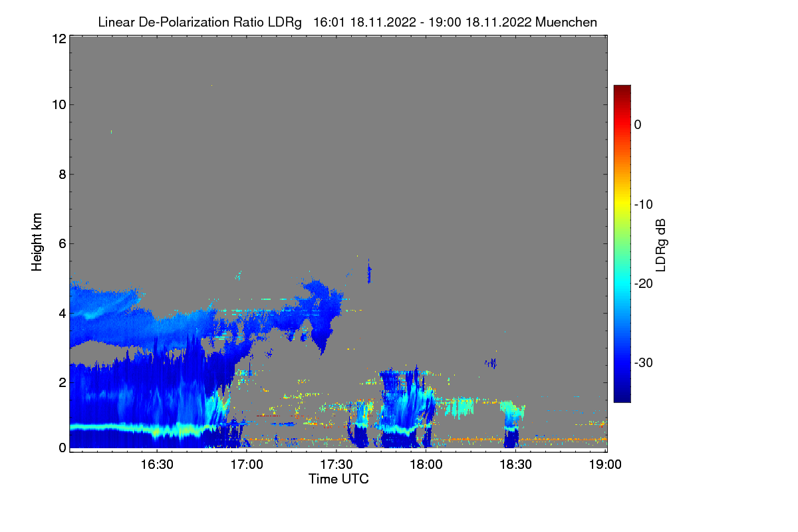Click the '17:00' time axis label
The height and width of the screenshot is (532, 798).
click(247, 464)
